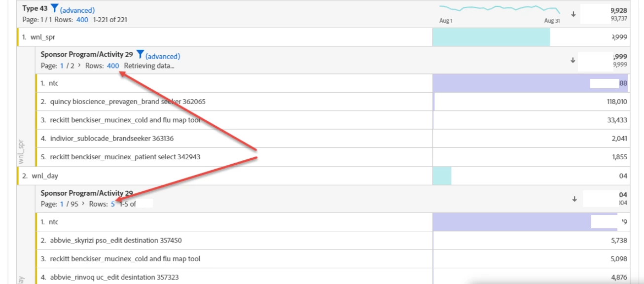Change Rows 400 setting in Type 43 header

[x=82, y=20]
